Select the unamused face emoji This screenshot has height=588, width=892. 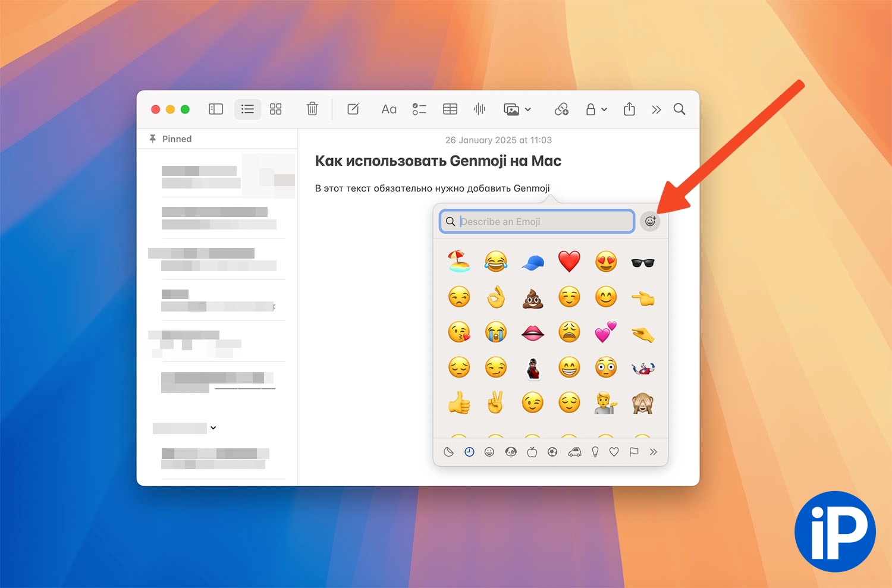click(459, 297)
